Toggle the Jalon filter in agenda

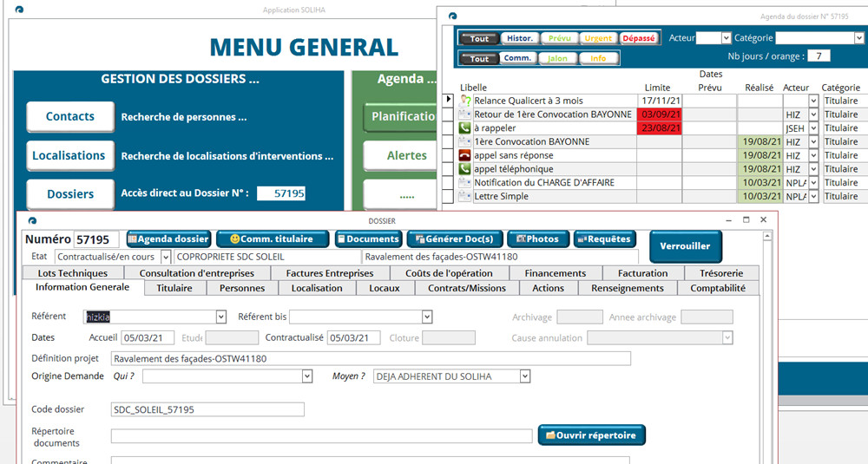pyautogui.click(x=557, y=58)
